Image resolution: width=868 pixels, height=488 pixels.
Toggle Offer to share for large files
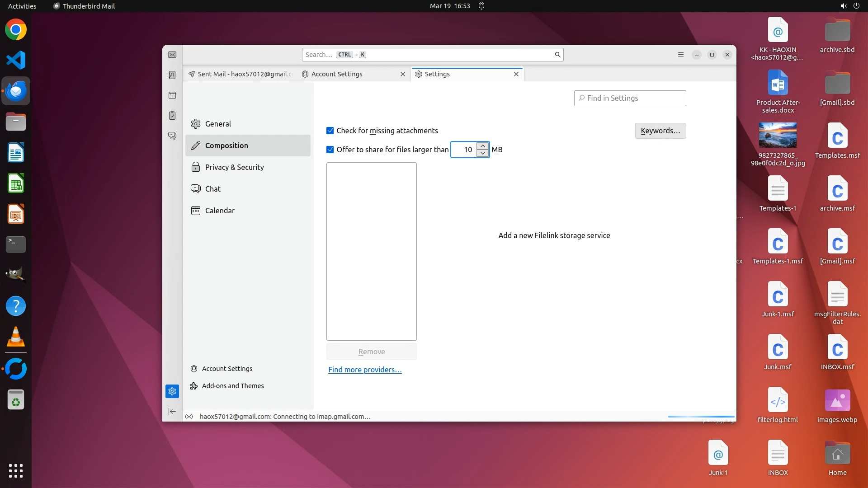tap(330, 150)
